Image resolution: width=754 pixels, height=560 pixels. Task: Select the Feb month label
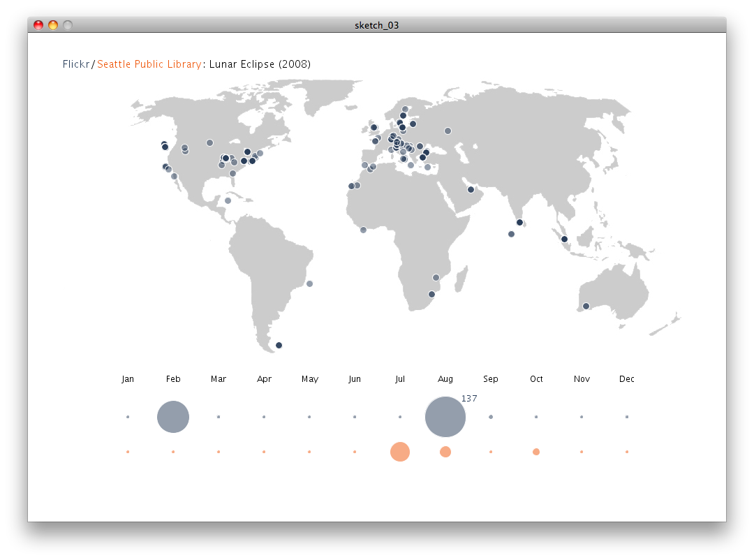(173, 379)
